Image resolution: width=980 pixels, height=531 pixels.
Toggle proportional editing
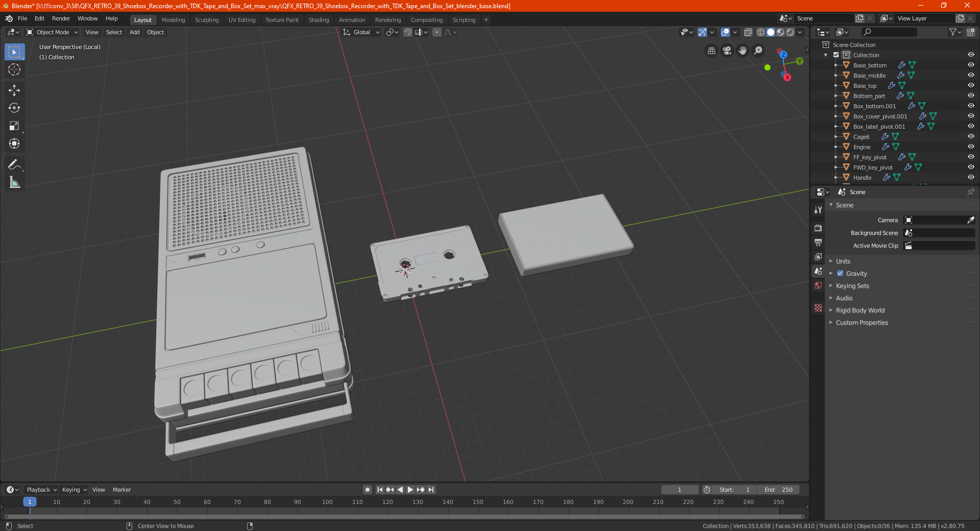(x=437, y=32)
